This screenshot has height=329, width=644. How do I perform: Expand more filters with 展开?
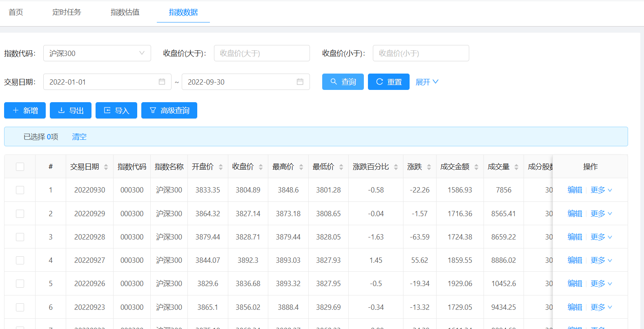click(x=427, y=82)
